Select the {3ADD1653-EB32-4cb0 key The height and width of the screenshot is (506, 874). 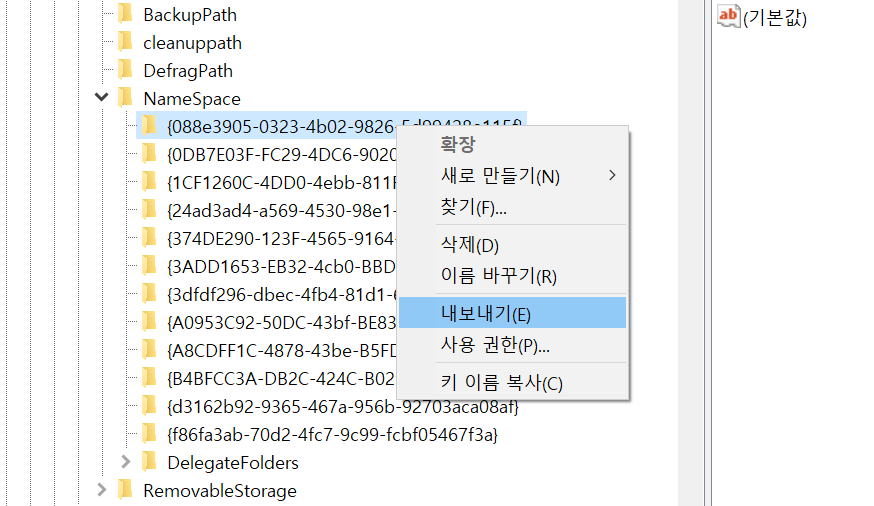(281, 266)
